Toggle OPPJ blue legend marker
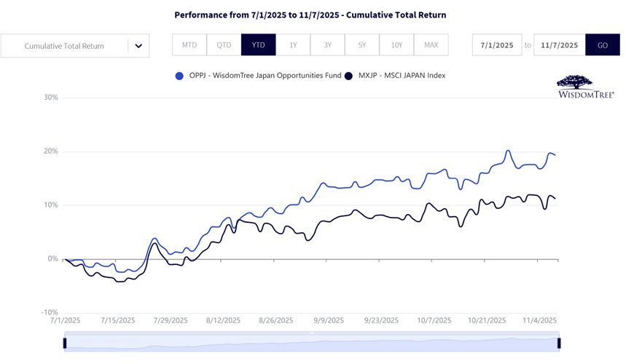This screenshot has height=364, width=626. [179, 76]
